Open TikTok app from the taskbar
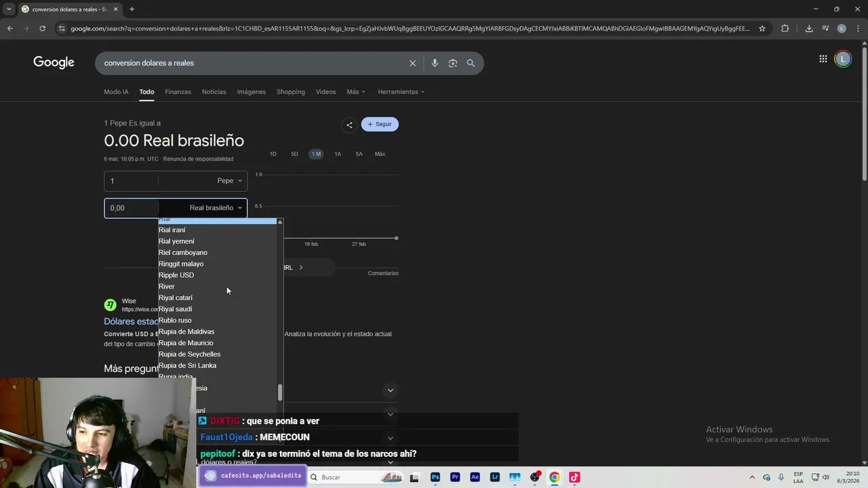 point(574,477)
